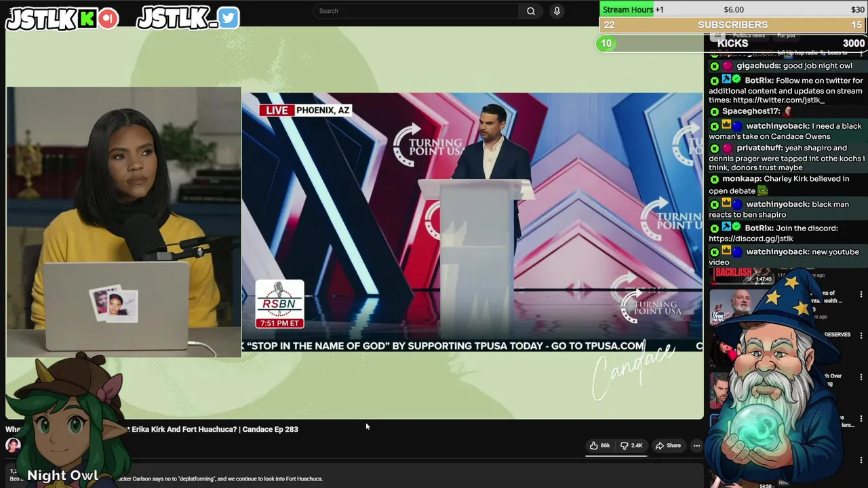The image size is (868, 488).
Task: Click the '1:47:45' duration label
Action: (x=764, y=279)
